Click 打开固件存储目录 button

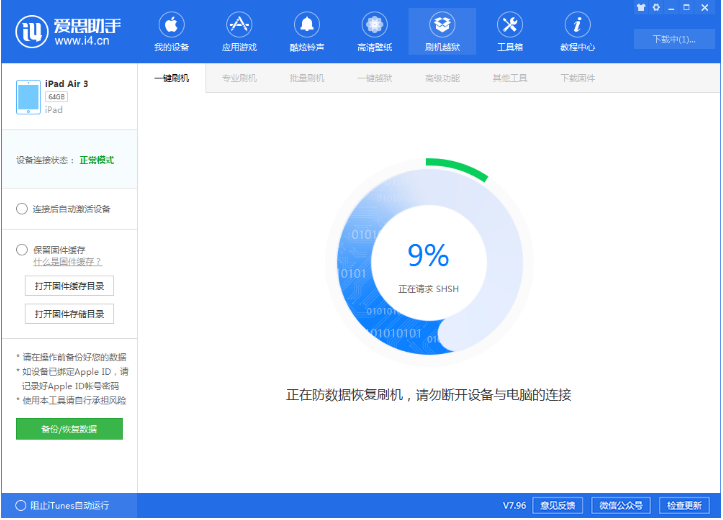pyautogui.click(x=69, y=314)
